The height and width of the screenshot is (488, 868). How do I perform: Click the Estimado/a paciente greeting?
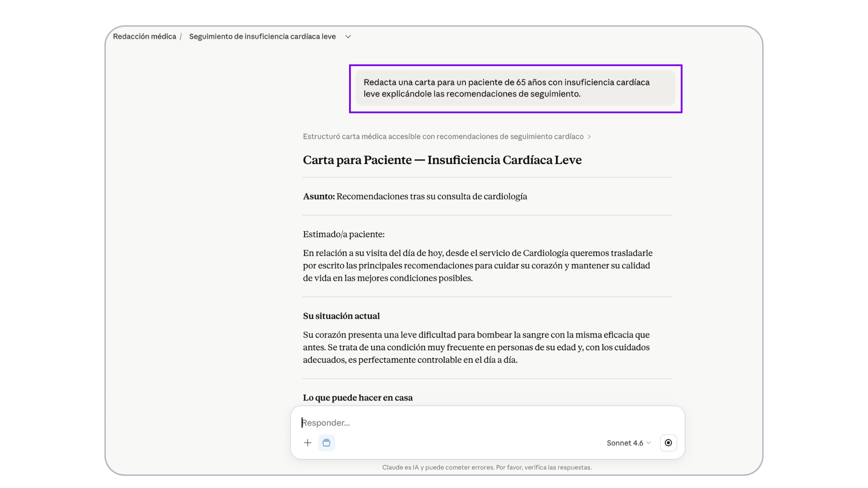click(344, 235)
